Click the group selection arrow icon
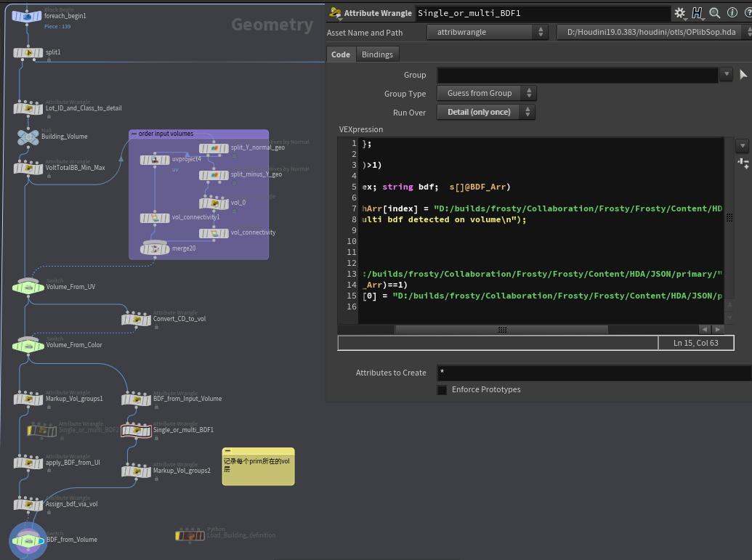Viewport: 752px width, 560px height. click(743, 75)
